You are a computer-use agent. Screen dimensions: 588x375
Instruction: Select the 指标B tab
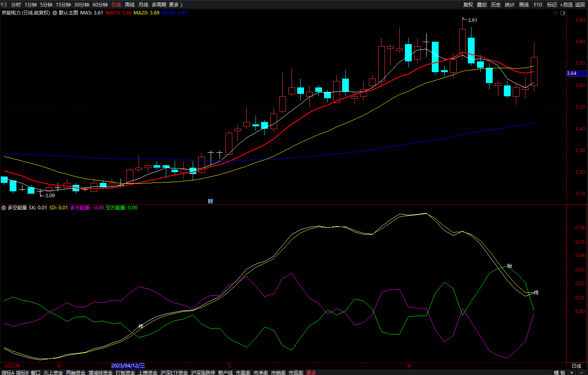22,373
